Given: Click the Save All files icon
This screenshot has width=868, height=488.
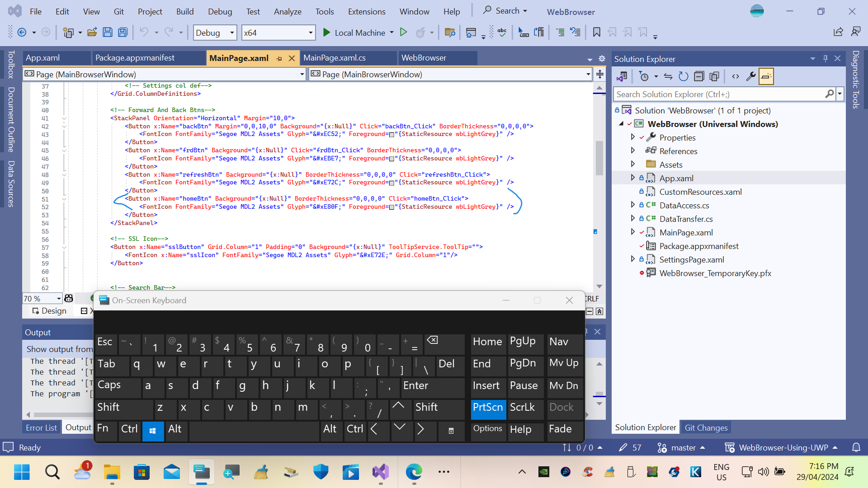Looking at the screenshot, I should point(123,32).
